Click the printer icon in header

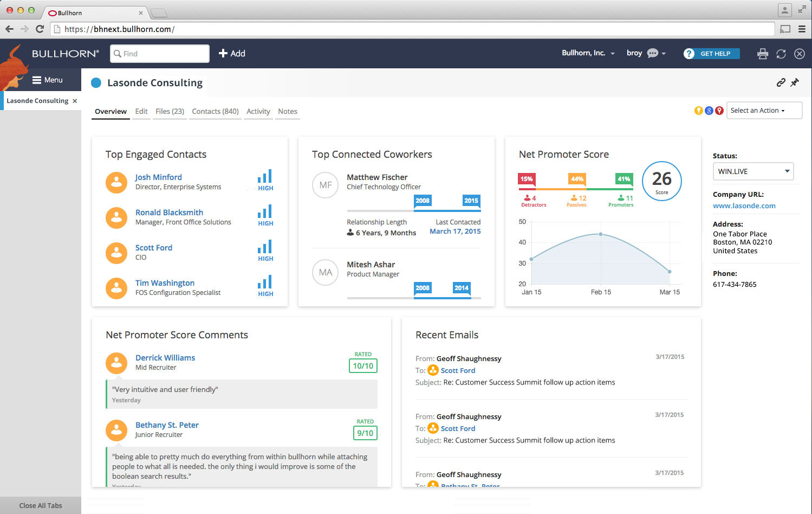(763, 54)
